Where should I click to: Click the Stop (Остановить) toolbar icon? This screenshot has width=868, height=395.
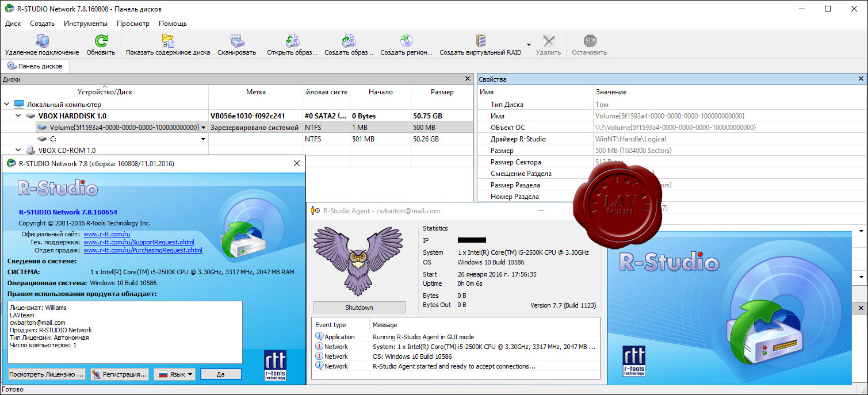pos(590,41)
